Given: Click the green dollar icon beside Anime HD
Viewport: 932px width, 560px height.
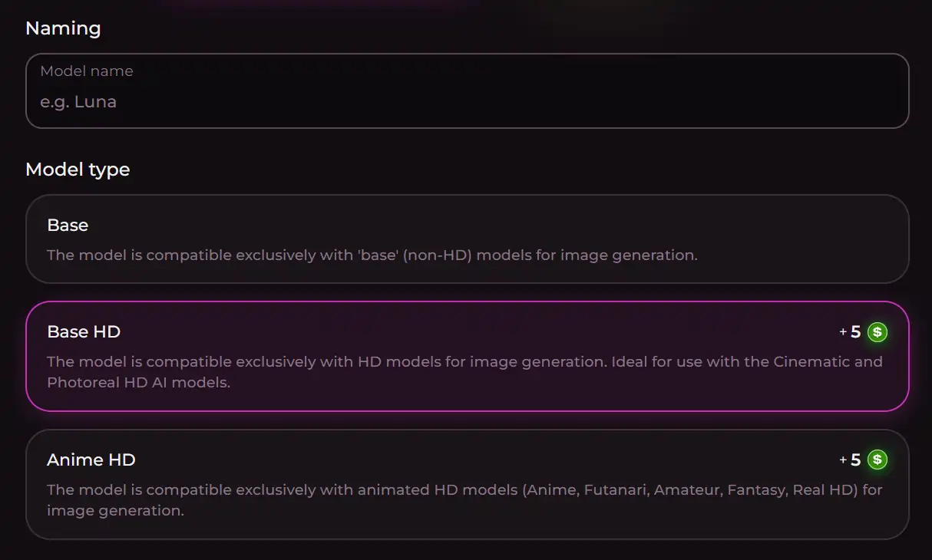Looking at the screenshot, I should tap(877, 460).
